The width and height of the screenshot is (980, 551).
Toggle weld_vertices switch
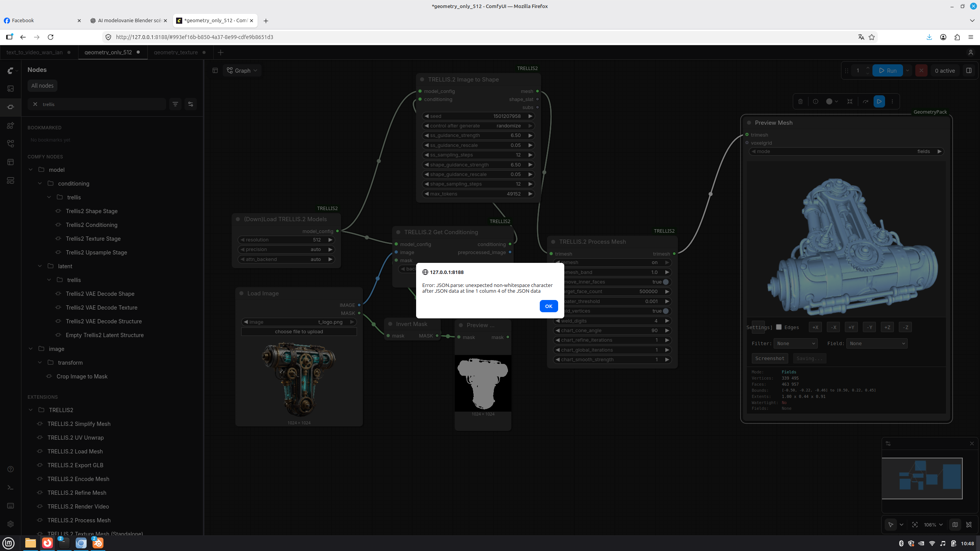(666, 311)
